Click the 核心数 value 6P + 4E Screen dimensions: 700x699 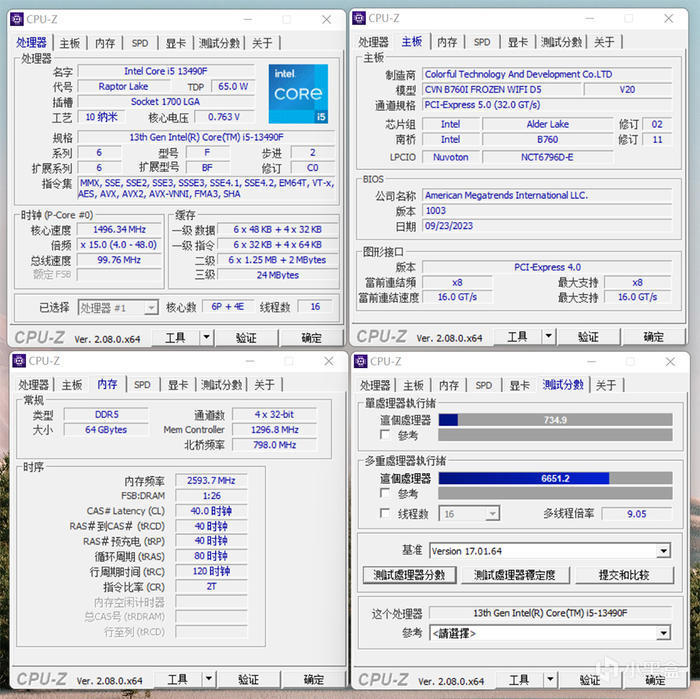[x=228, y=307]
